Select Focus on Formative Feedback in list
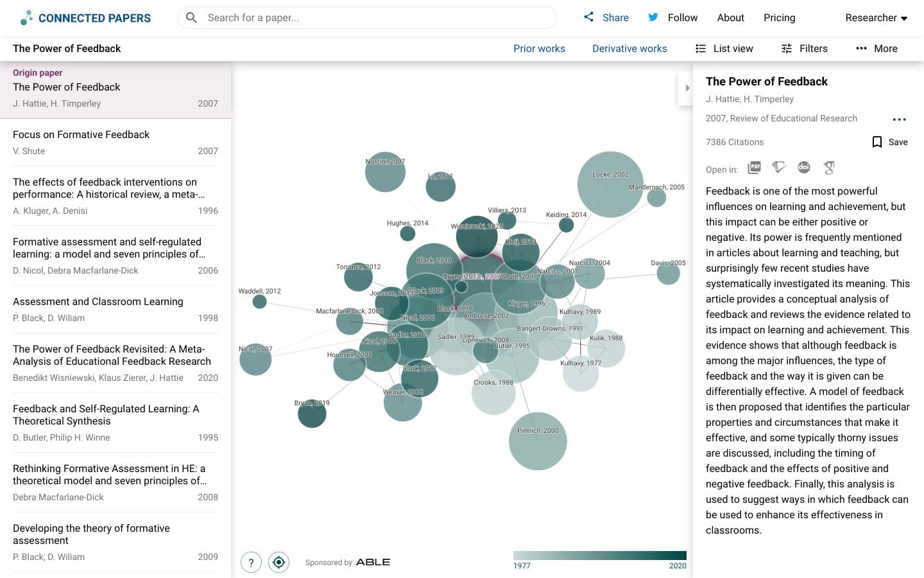This screenshot has height=578, width=924. [x=116, y=143]
